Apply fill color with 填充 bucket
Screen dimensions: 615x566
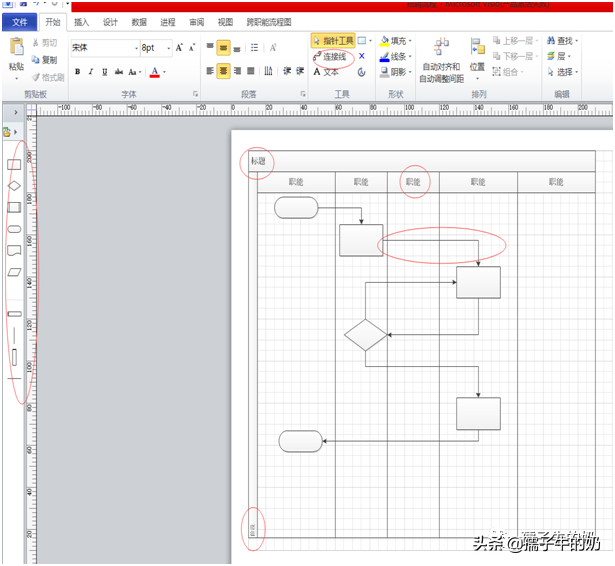(x=384, y=41)
